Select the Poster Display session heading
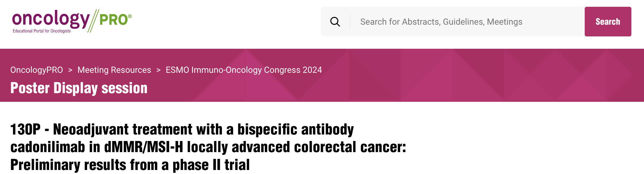644x174 pixels. pyautogui.click(x=79, y=88)
